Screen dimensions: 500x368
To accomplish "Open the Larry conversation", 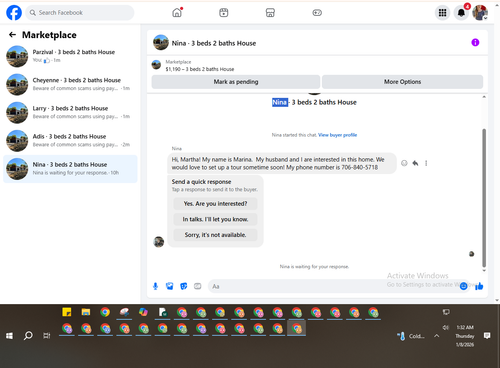I will (70, 112).
